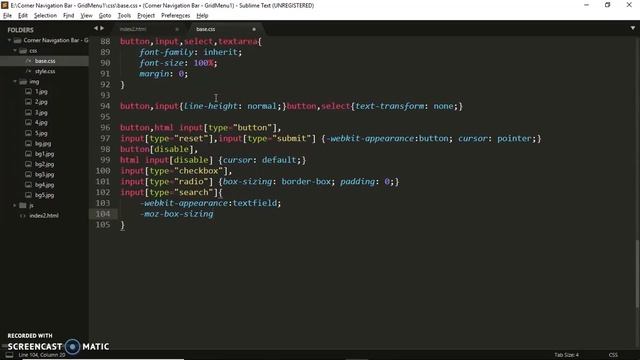Collapse the img folder

click(15, 82)
